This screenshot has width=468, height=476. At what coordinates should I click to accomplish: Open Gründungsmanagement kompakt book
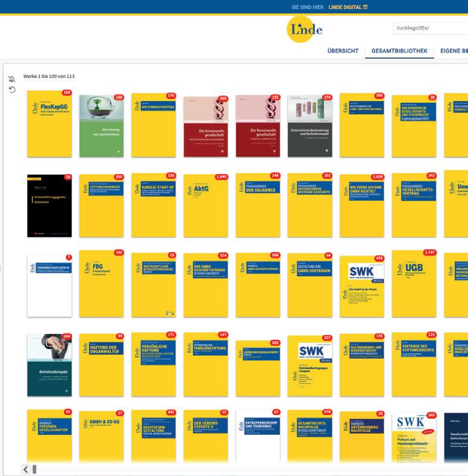coord(258,368)
